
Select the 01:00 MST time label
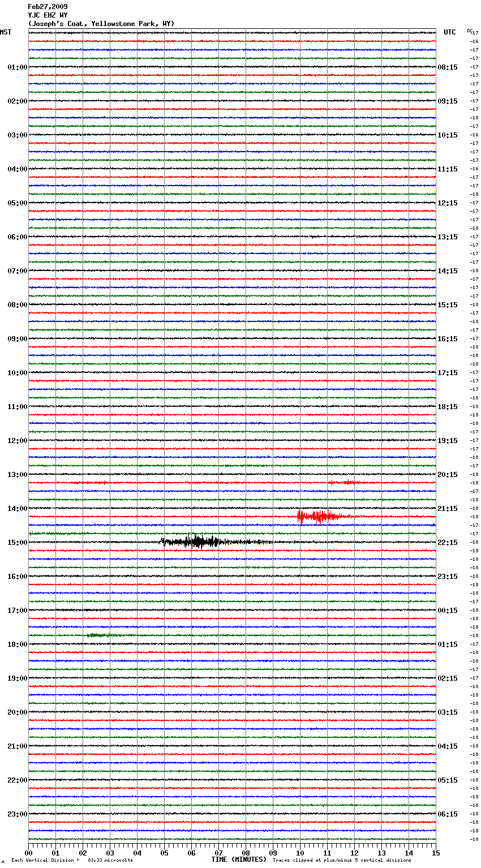click(x=18, y=67)
